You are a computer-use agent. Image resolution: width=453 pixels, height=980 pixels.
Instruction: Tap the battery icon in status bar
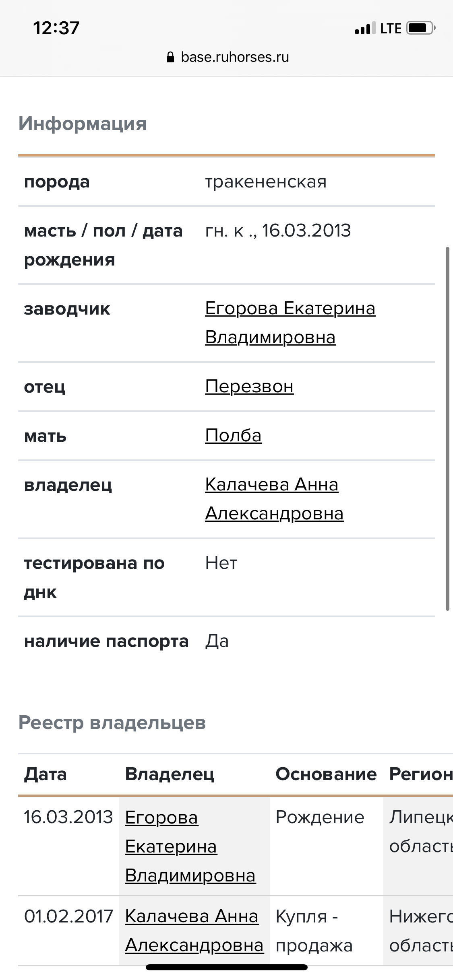(421, 28)
